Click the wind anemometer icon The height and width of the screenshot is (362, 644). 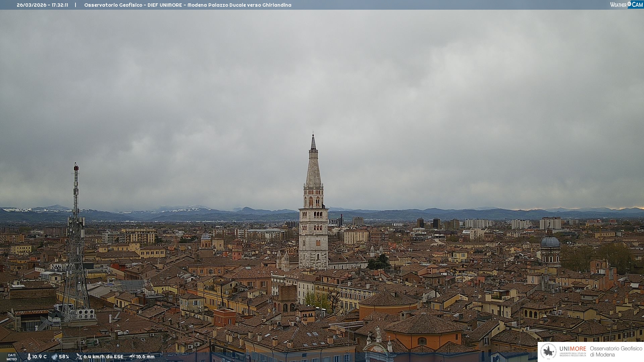click(79, 357)
